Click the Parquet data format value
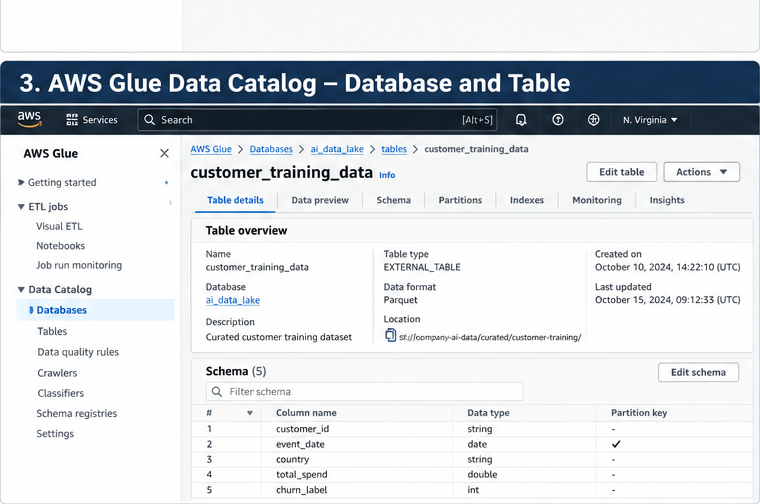760x504 pixels. [400, 300]
